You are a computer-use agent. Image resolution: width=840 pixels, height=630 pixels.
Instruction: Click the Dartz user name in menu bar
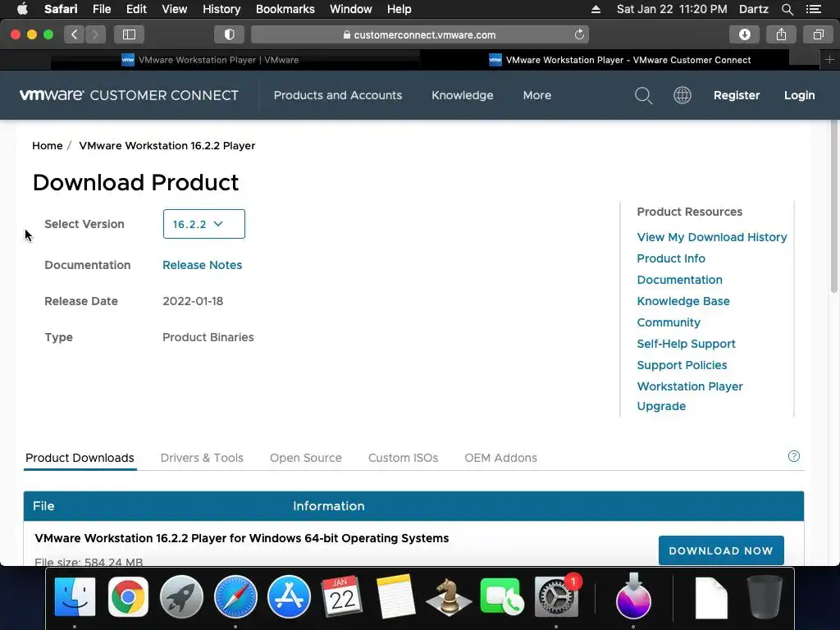(x=754, y=9)
